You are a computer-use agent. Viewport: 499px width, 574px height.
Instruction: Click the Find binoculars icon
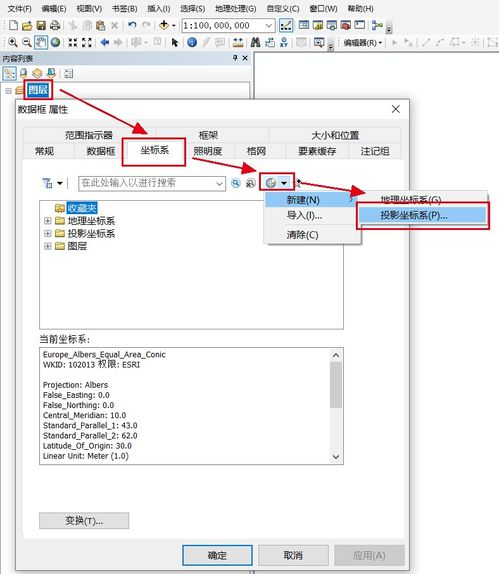[255, 42]
